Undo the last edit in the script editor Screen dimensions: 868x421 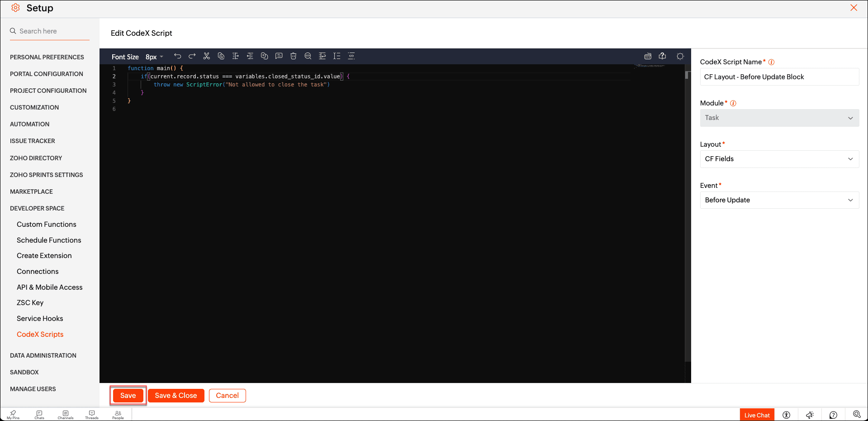pos(178,56)
